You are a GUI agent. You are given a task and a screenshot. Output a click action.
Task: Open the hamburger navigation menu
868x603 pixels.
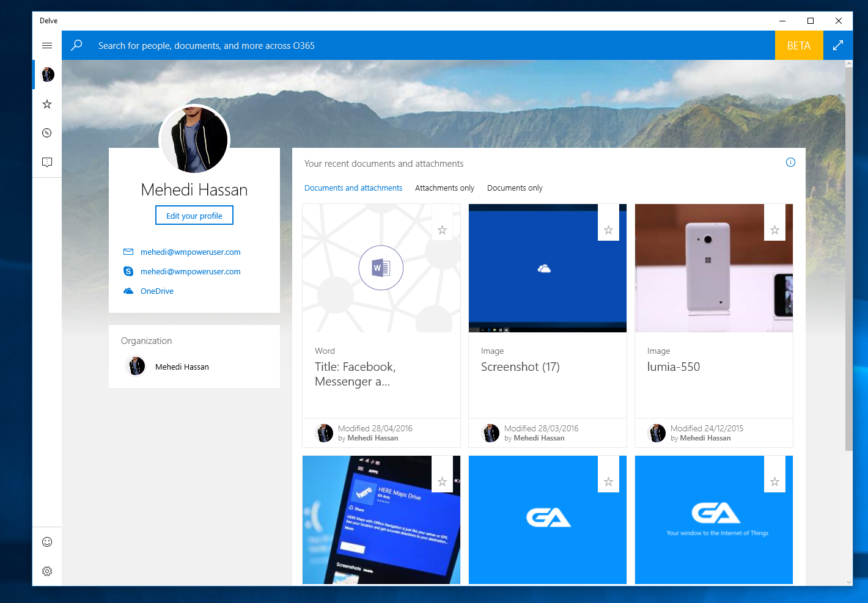(x=47, y=45)
